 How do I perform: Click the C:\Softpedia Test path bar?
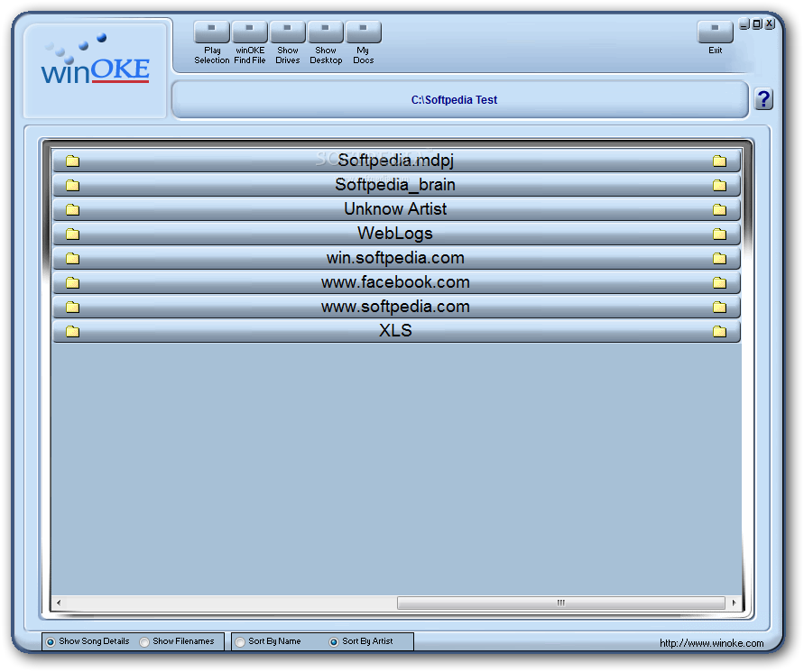[460, 100]
